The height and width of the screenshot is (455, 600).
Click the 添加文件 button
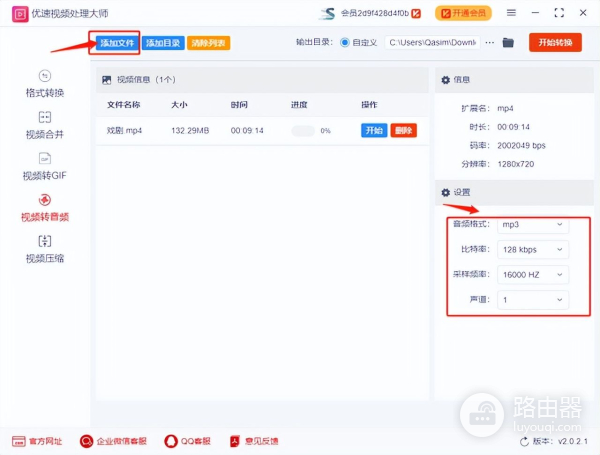point(117,43)
